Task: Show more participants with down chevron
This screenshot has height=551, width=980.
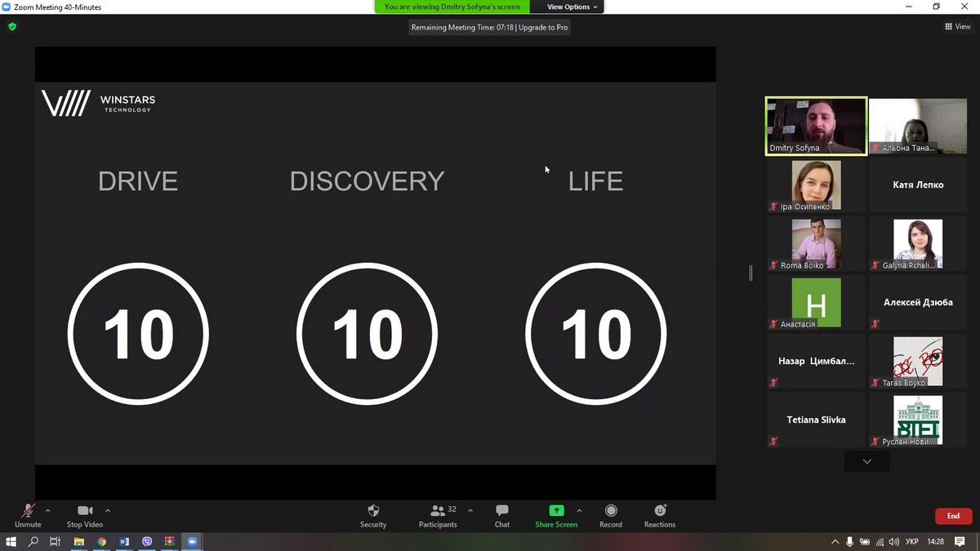Action: 866,461
